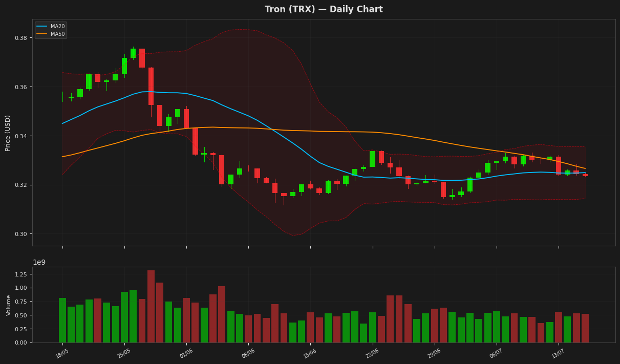
Task: Click the 0.38 price tick label
Action: (x=21, y=38)
